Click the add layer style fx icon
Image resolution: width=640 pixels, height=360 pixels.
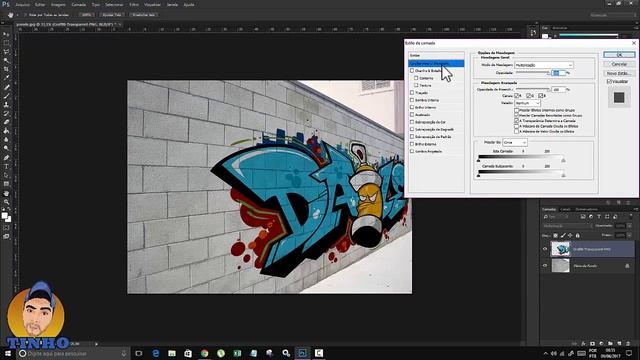click(x=583, y=344)
